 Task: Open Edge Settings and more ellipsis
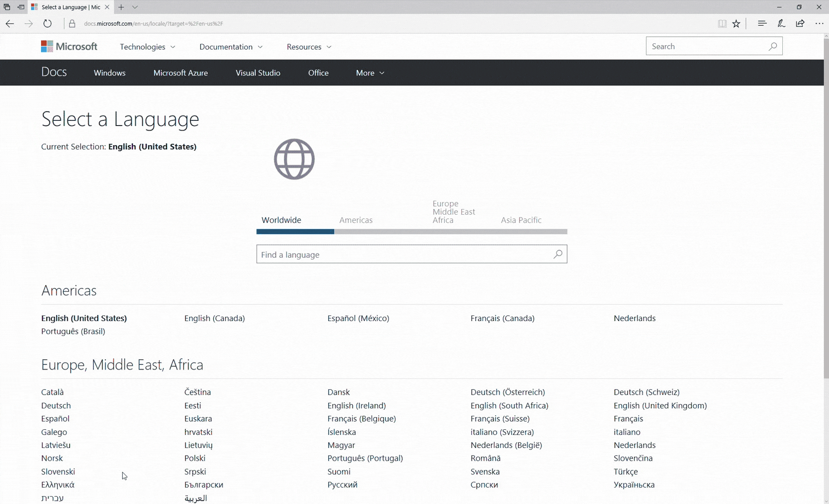(819, 23)
